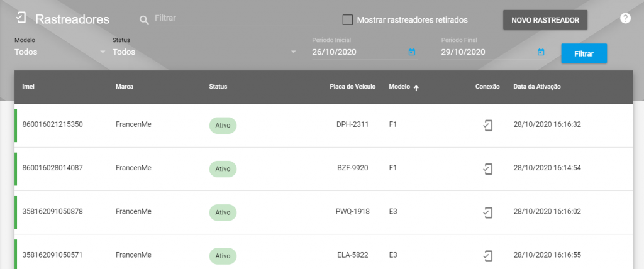This screenshot has height=269, width=644.
Task: Open the help question mark icon
Action: pos(625,18)
